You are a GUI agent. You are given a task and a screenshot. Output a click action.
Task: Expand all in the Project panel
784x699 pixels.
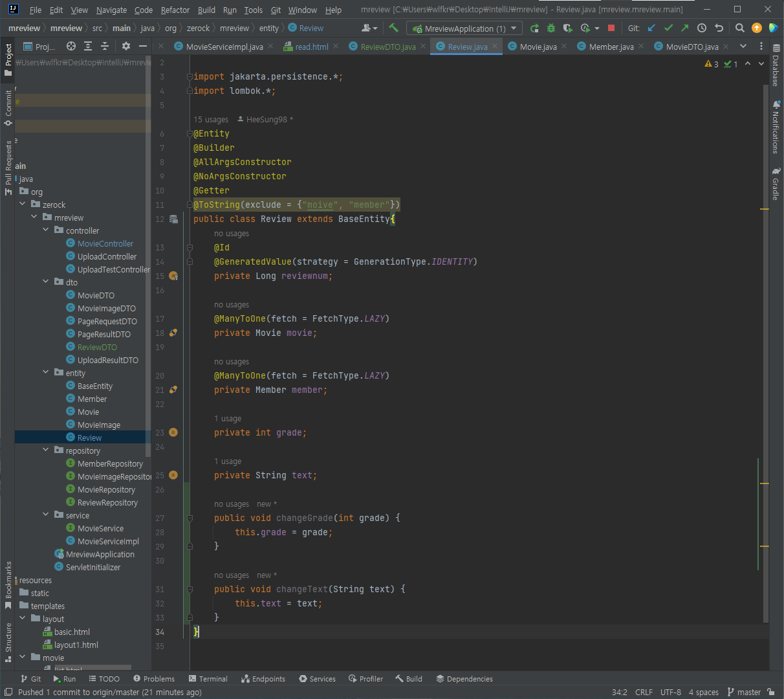pos(88,46)
